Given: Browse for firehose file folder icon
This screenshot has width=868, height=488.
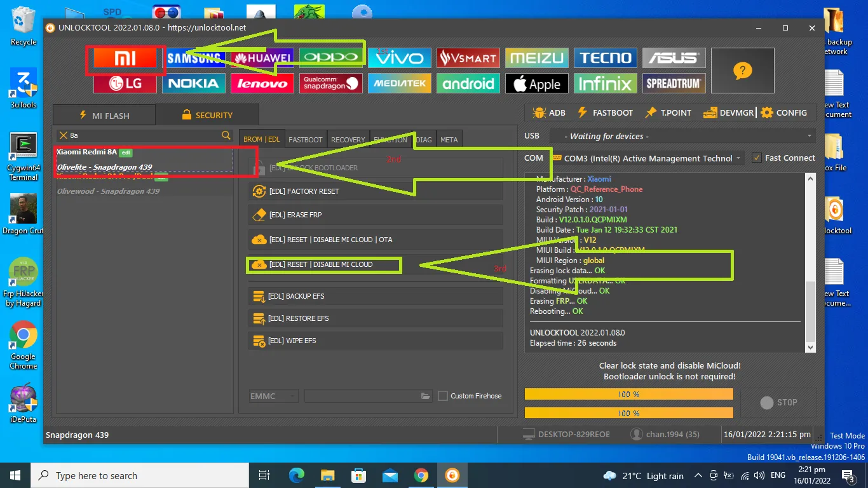Looking at the screenshot, I should pyautogui.click(x=426, y=396).
